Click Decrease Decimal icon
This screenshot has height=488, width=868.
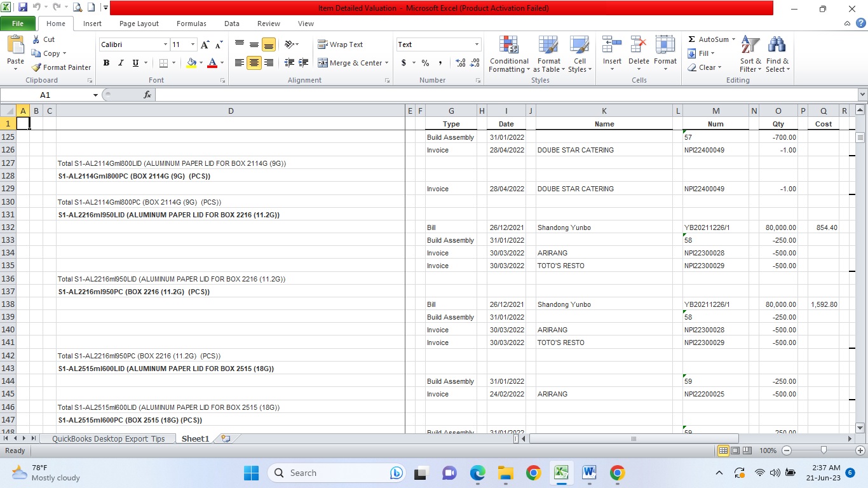[x=476, y=63]
